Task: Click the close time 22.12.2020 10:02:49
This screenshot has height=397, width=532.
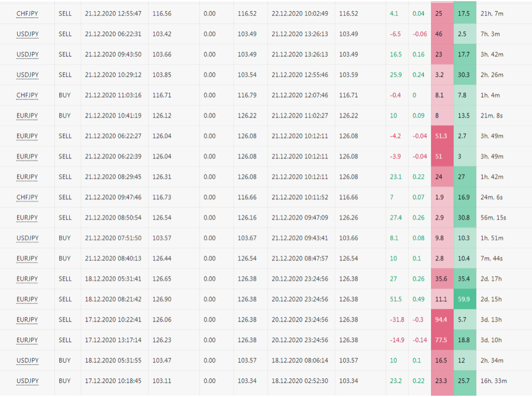Action: click(299, 13)
